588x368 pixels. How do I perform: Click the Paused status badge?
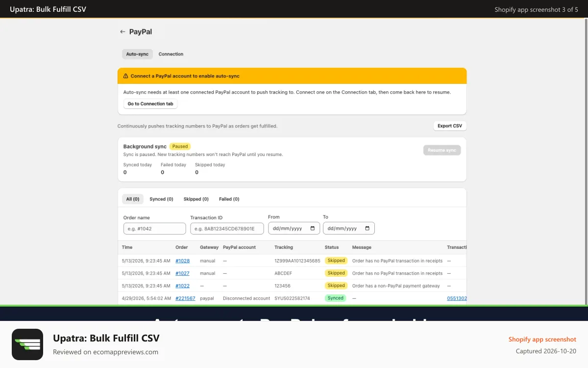(x=180, y=146)
